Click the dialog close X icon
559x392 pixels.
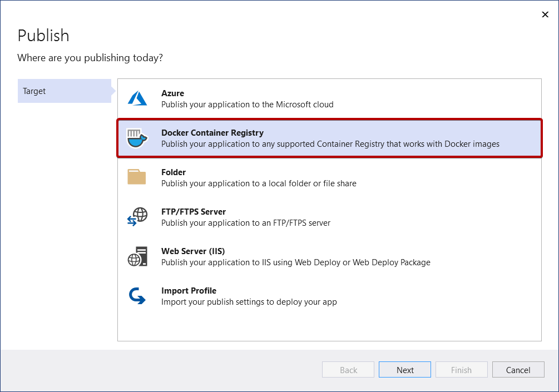[x=545, y=14]
